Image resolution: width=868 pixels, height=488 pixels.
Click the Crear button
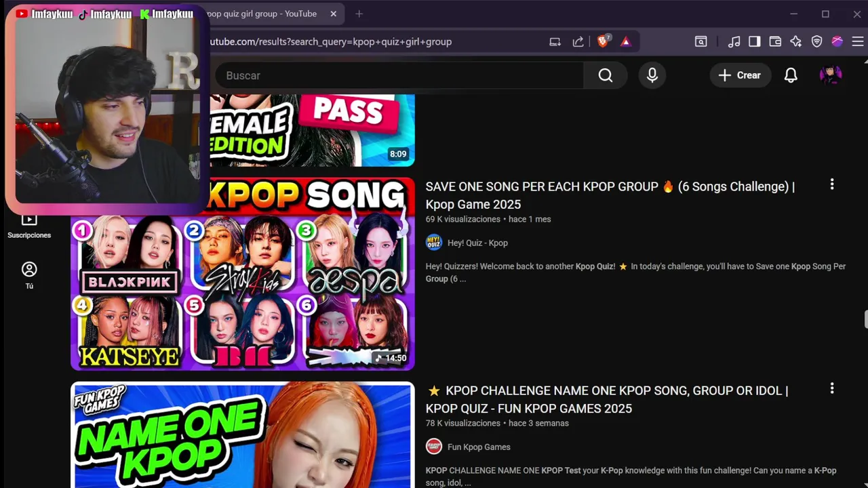click(x=740, y=75)
